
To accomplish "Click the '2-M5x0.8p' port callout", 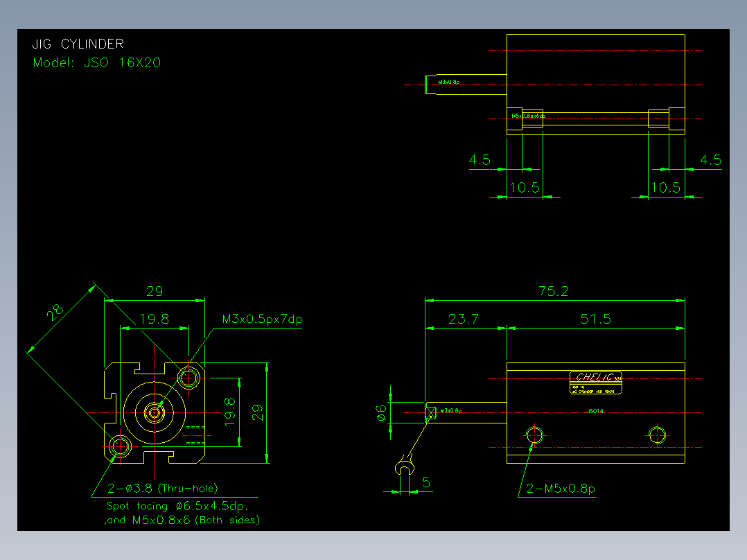I will pos(561,489).
